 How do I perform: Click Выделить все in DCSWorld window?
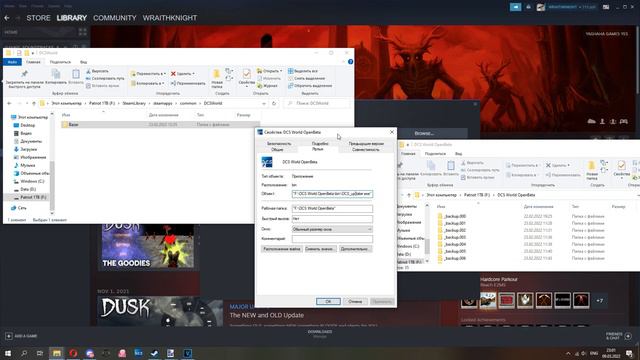[303, 71]
